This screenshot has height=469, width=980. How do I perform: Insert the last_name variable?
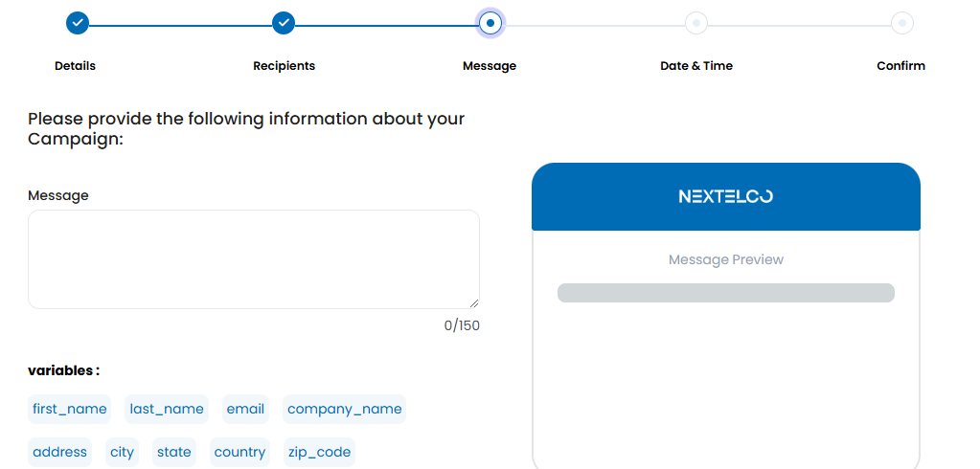tap(167, 409)
